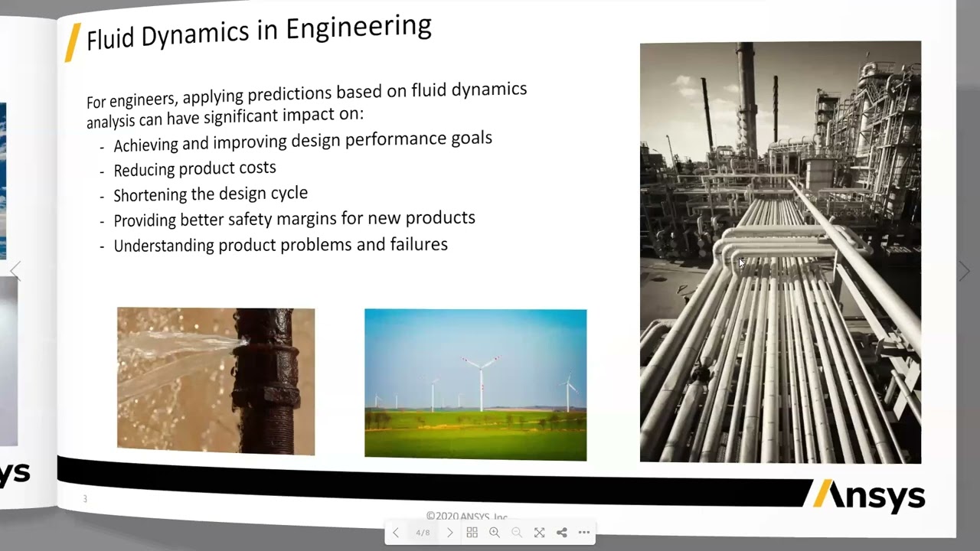980x551 pixels.
Task: Click the refinery pipes photo
Action: pos(780,252)
